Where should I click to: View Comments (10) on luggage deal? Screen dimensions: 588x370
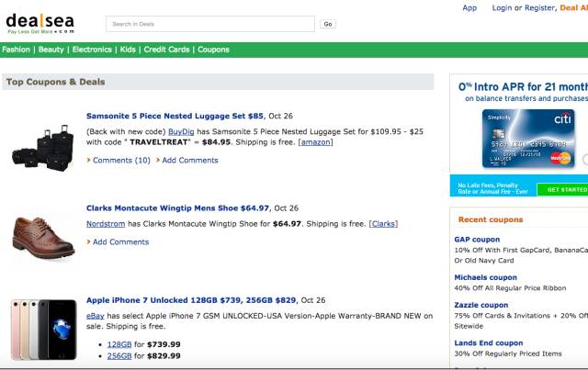(x=121, y=160)
